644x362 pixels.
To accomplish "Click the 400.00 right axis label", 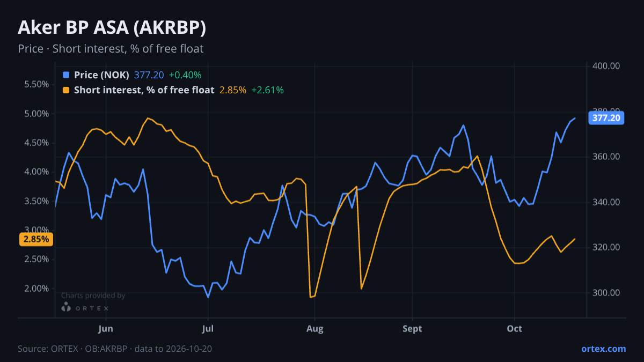I will 606,66.
